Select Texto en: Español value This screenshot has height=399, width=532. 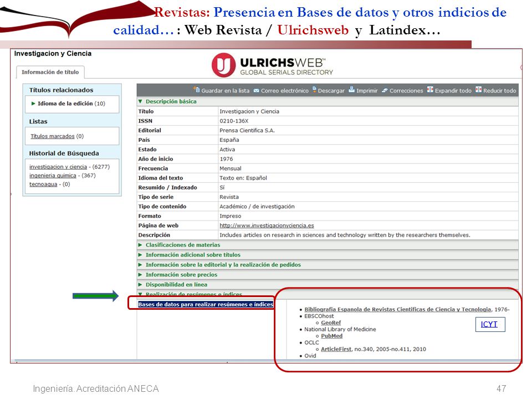pos(243,178)
